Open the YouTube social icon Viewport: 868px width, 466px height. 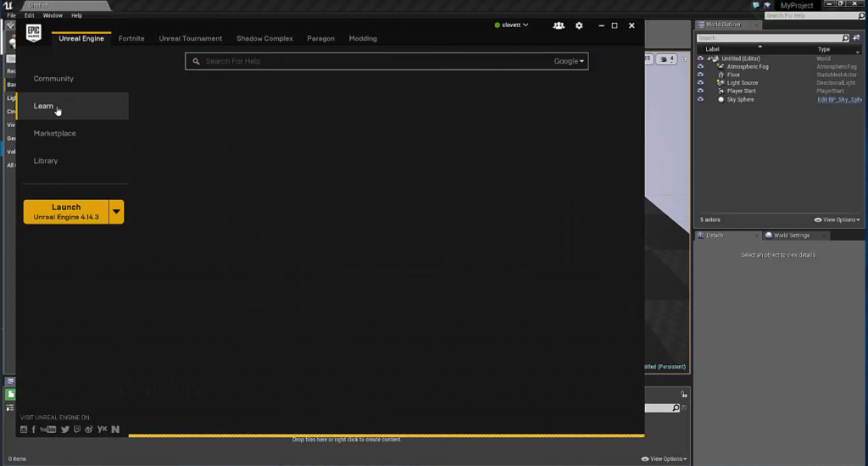47,430
